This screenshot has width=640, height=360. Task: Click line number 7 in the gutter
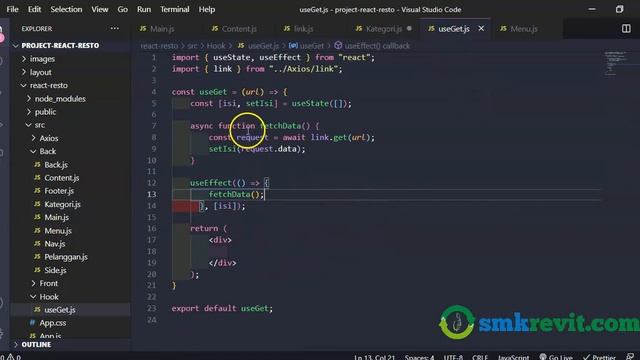154,126
